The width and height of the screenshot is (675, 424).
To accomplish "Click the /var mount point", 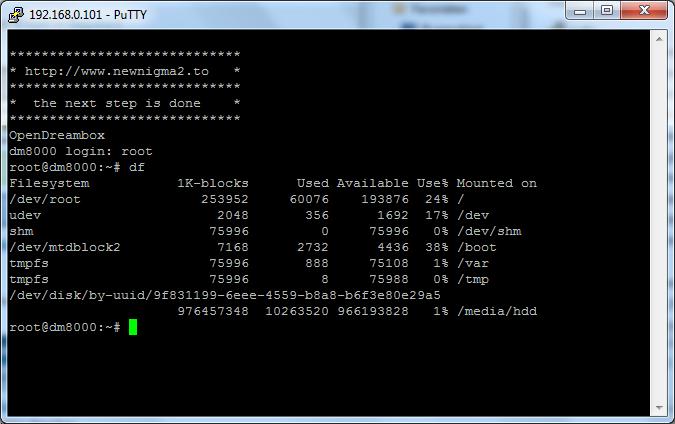I will coord(473,263).
